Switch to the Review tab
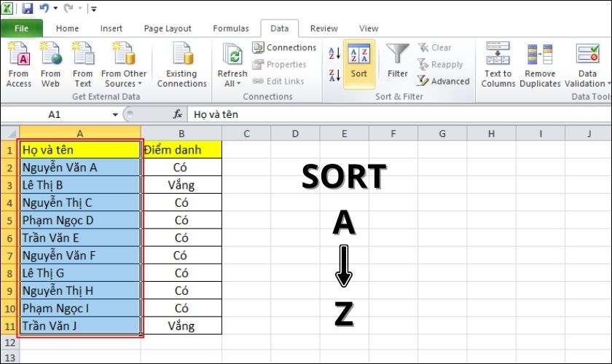 tap(324, 28)
